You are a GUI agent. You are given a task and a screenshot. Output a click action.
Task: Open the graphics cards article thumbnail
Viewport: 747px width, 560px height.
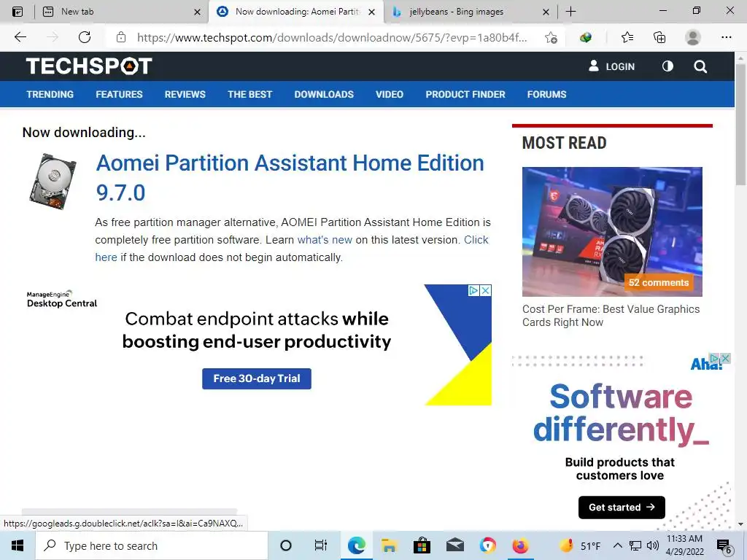(612, 231)
